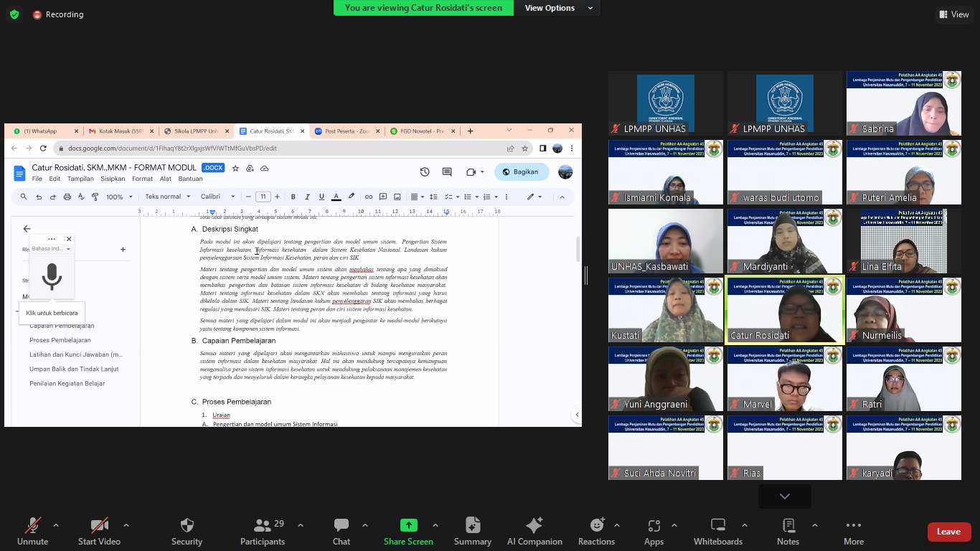Open Reactions in the Zoom toolbar

[x=596, y=531]
